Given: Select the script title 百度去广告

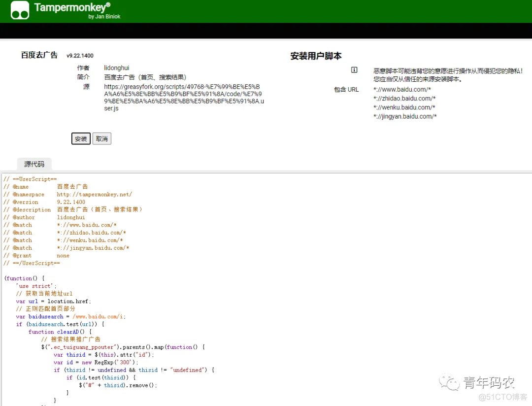Looking at the screenshot, I should coord(39,55).
